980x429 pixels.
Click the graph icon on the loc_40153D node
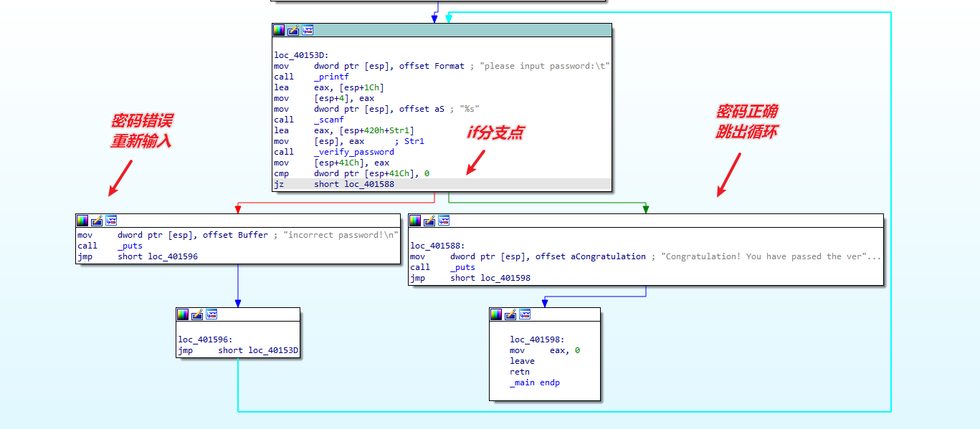coord(308,30)
